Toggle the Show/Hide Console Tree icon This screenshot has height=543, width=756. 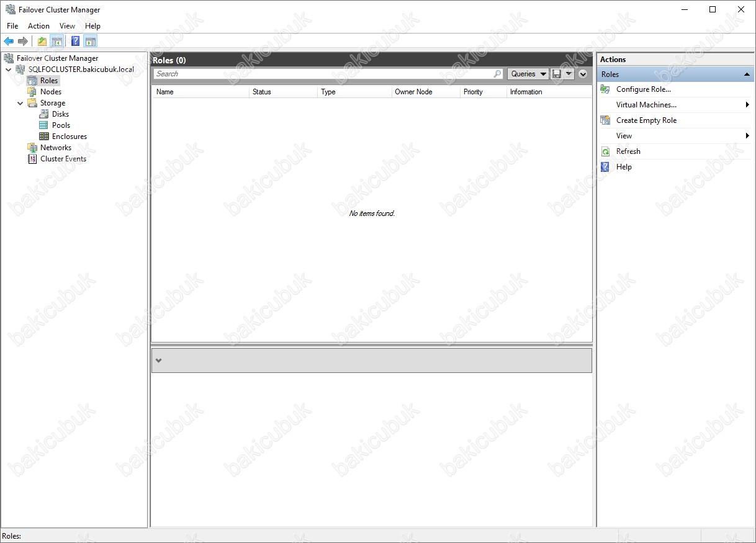click(x=57, y=42)
